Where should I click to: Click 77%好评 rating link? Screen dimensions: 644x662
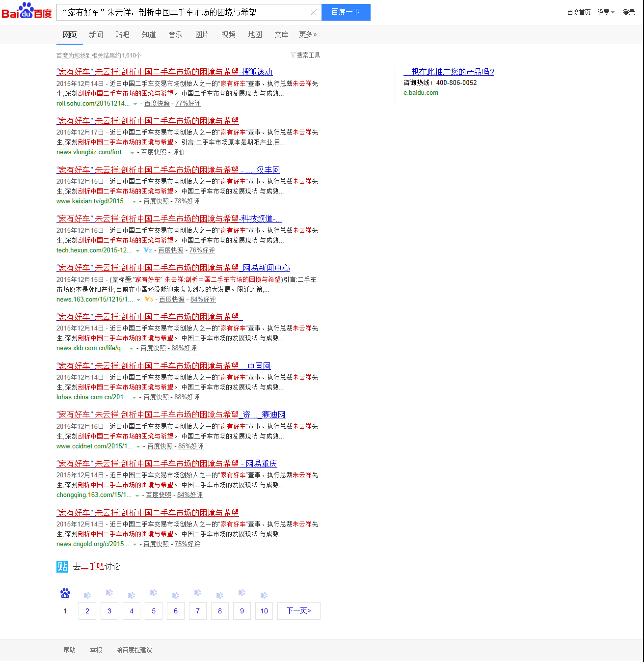[188, 104]
